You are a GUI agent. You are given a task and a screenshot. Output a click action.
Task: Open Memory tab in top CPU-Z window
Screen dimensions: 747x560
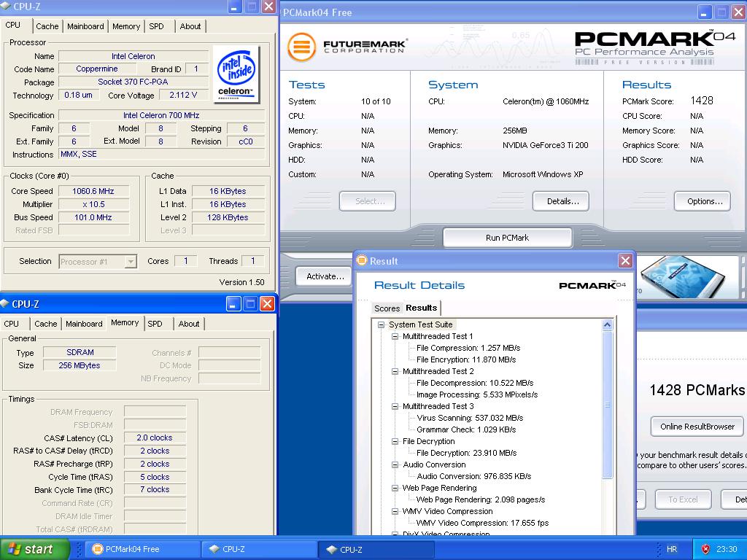pyautogui.click(x=126, y=26)
